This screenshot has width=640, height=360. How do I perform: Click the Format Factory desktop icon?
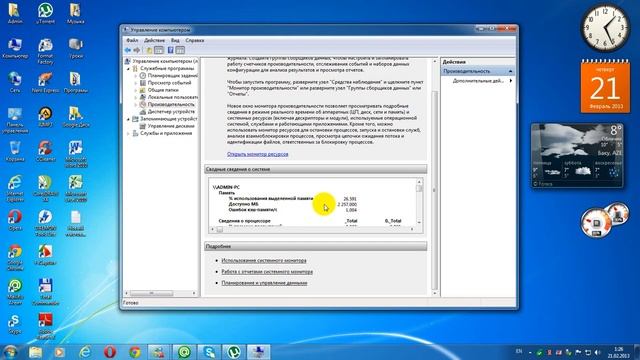tap(45, 51)
